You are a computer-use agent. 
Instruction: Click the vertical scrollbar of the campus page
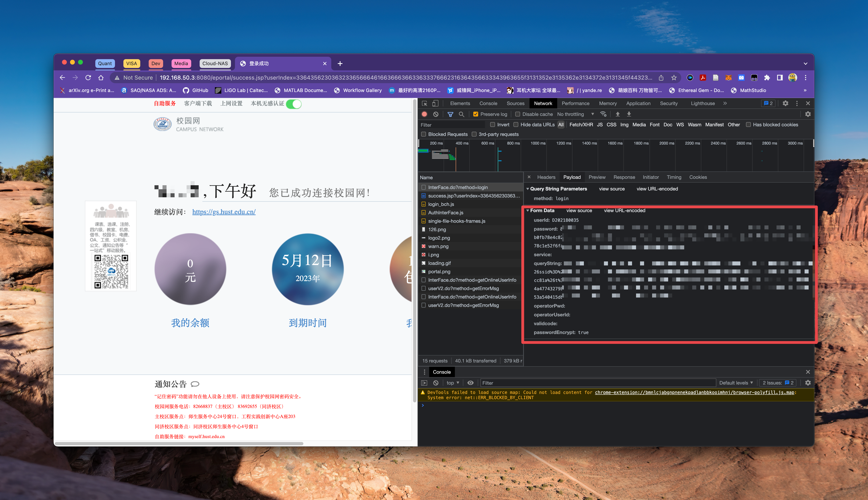pos(414,251)
